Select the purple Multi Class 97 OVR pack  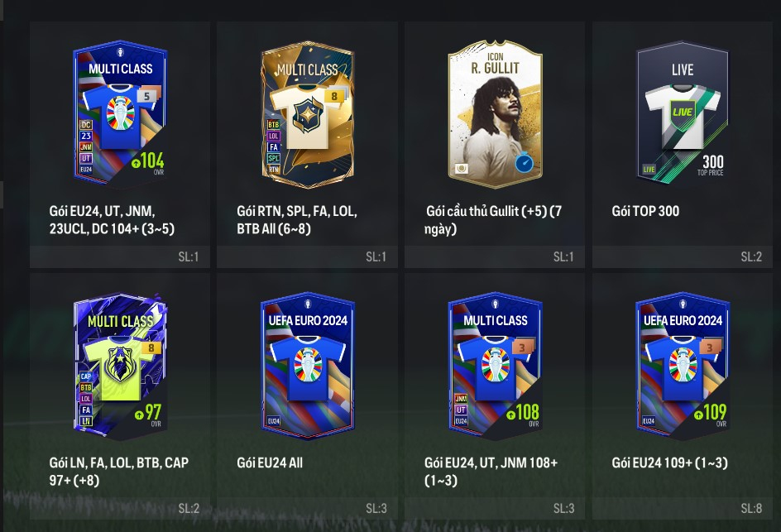[120, 367]
